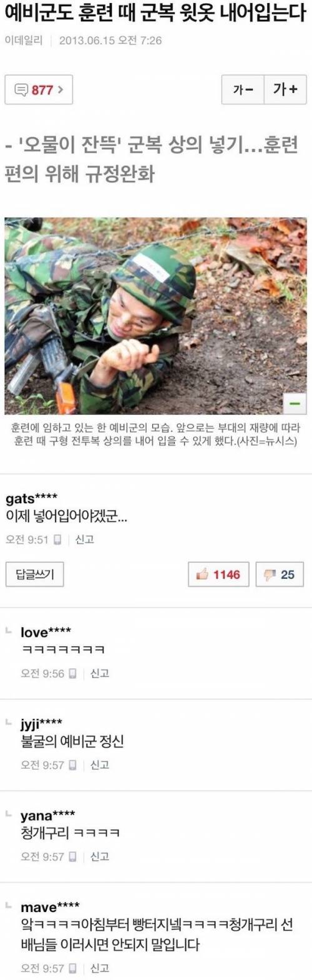Click mobile icon beside gats comment time

[x=57, y=540]
